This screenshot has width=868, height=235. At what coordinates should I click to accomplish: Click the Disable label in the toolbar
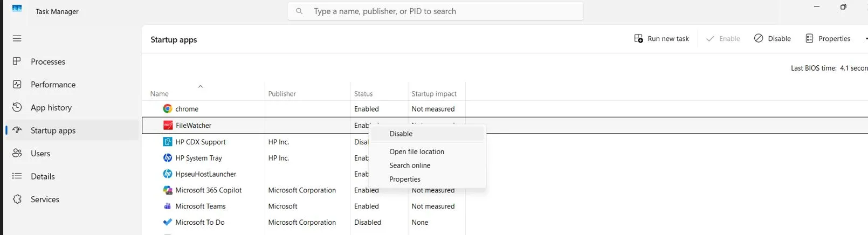click(x=779, y=39)
